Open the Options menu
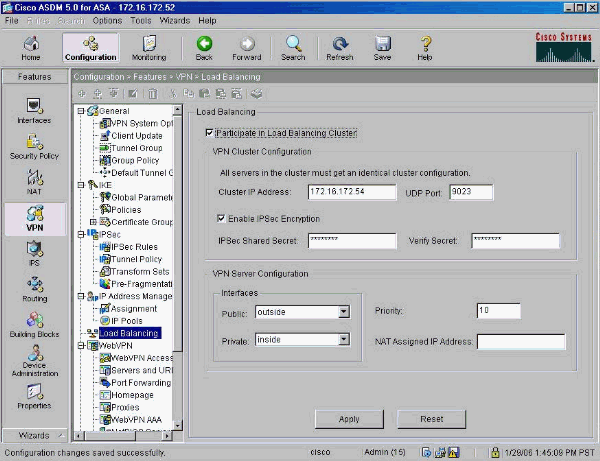The width and height of the screenshot is (600, 461). 107,21
